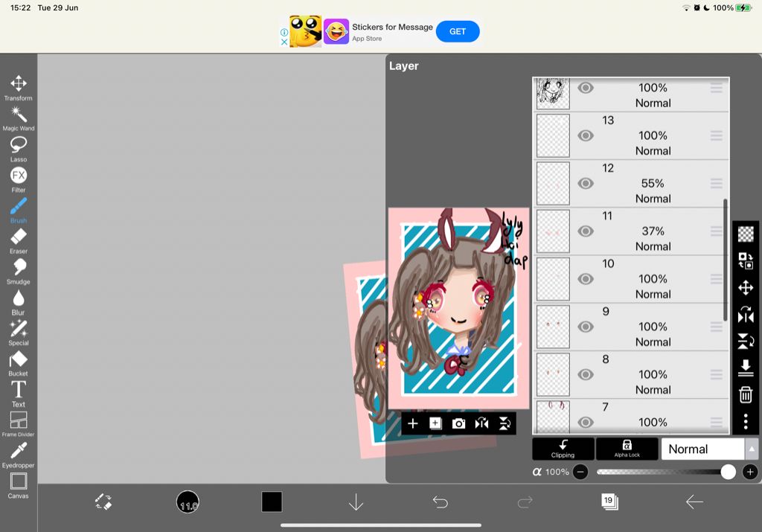Grab layer 8 reorder handle
The width and height of the screenshot is (762, 532).
pos(716,374)
